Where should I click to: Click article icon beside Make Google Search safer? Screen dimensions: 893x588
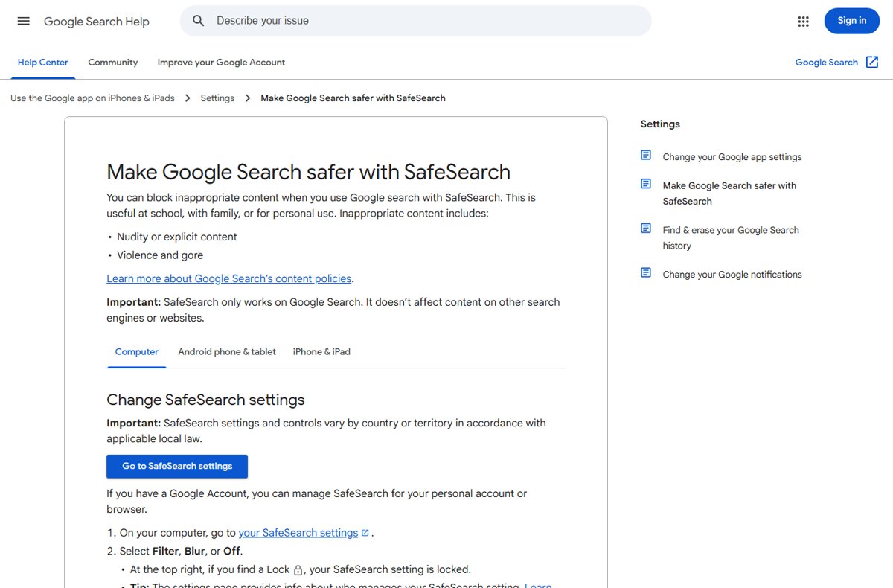(646, 184)
